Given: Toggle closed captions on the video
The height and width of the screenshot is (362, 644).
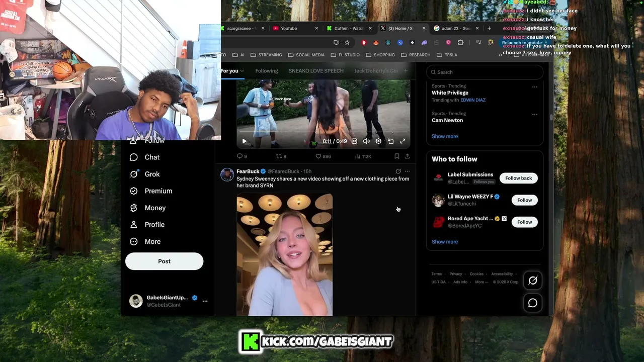Looking at the screenshot, I should (x=354, y=141).
